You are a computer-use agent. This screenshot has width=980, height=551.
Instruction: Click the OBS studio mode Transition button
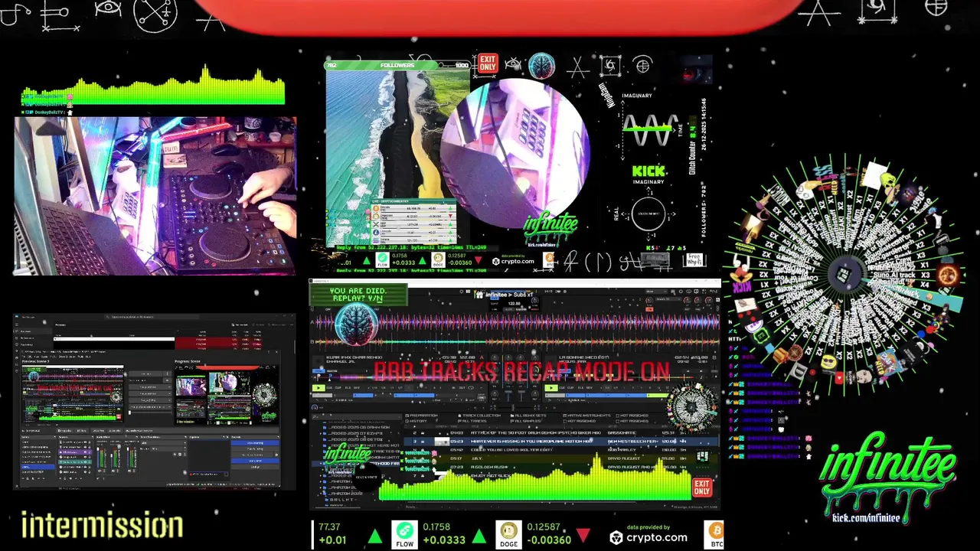(x=145, y=373)
